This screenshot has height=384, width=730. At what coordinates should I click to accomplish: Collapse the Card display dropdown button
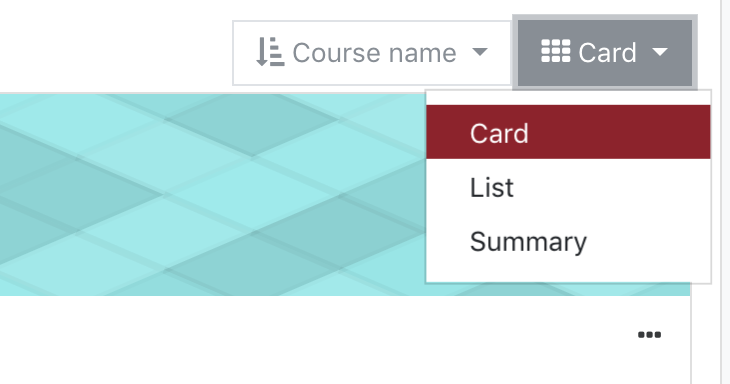click(x=605, y=52)
